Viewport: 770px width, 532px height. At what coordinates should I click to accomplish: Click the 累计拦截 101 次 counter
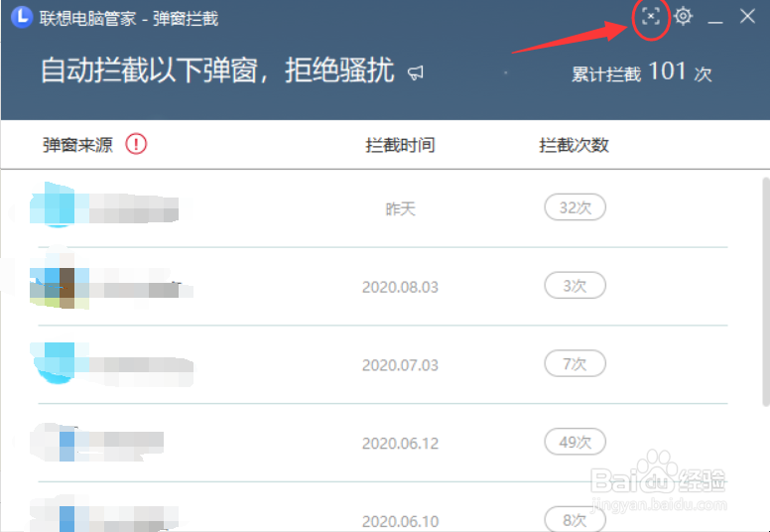pyautogui.click(x=641, y=72)
